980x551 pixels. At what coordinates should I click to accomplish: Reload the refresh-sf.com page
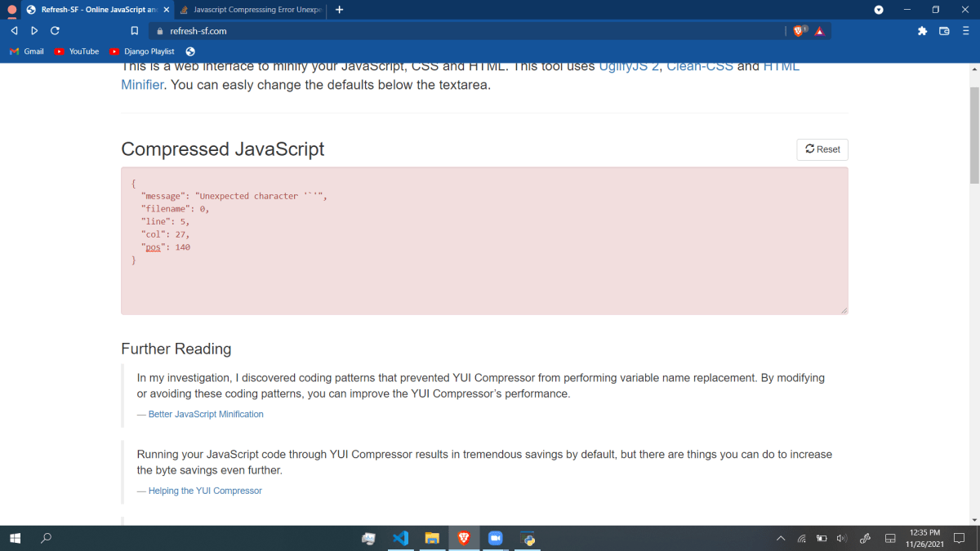[x=54, y=30]
